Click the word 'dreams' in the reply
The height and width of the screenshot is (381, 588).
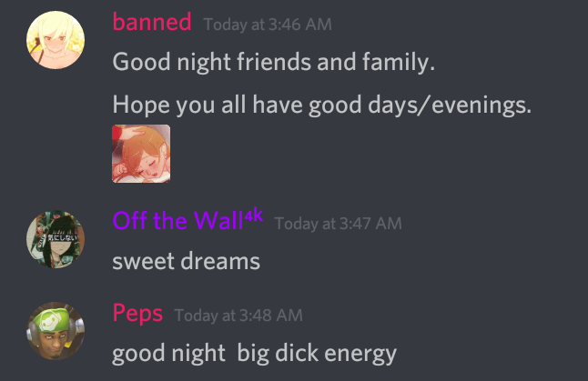pos(220,261)
